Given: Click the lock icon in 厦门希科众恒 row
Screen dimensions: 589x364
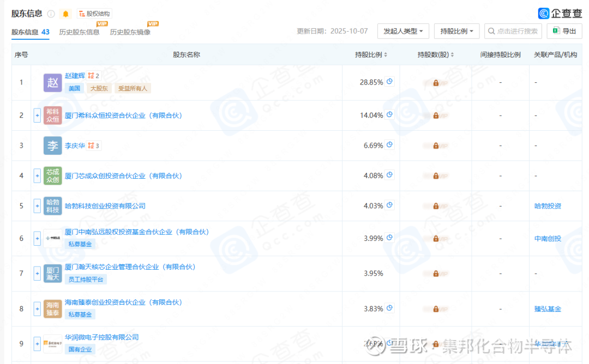Looking at the screenshot, I should (436, 116).
